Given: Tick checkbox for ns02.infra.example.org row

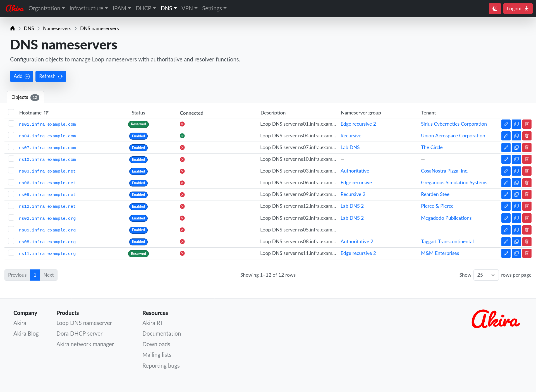Looking at the screenshot, I should pyautogui.click(x=11, y=217).
